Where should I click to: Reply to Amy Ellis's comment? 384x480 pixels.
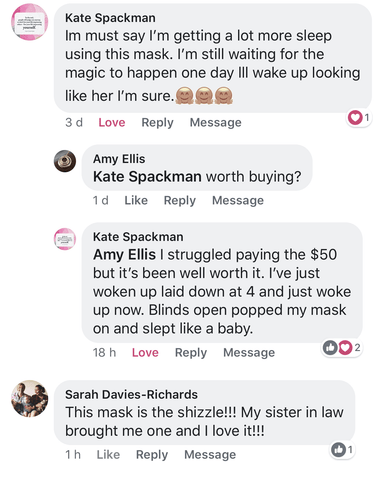click(x=180, y=201)
